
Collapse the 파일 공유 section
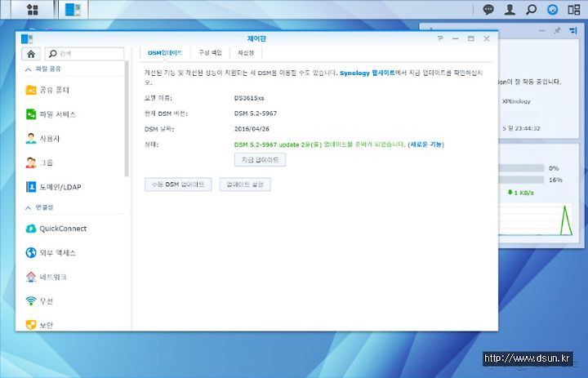pos(28,69)
